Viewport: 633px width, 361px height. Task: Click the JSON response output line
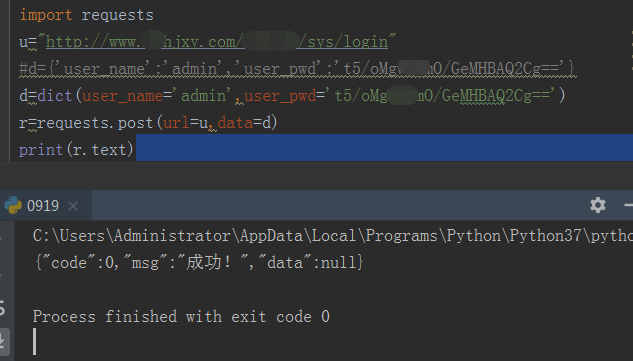point(198,263)
